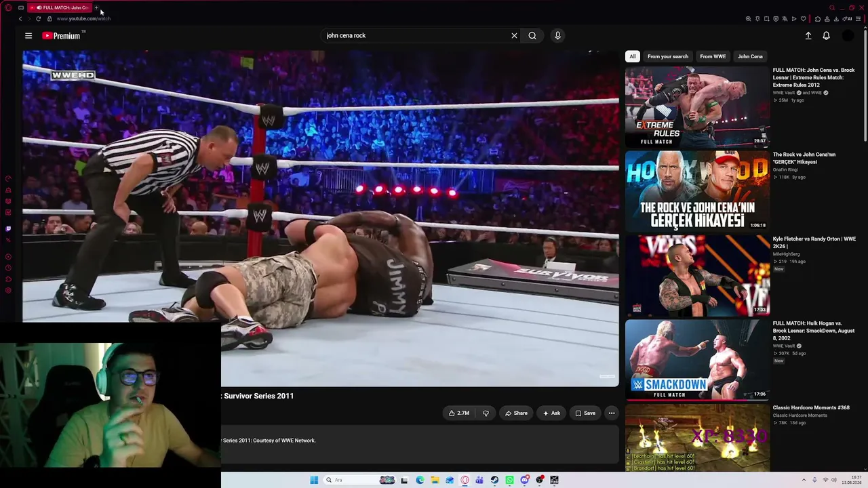Like the video with 2.7M likes
Image resolution: width=868 pixels, height=488 pixels.
[x=458, y=413]
